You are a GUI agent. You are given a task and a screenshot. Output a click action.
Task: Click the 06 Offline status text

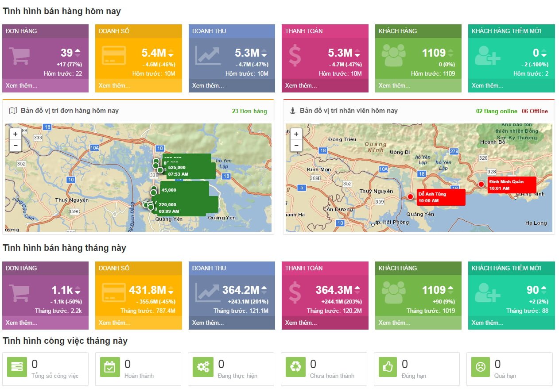535,111
